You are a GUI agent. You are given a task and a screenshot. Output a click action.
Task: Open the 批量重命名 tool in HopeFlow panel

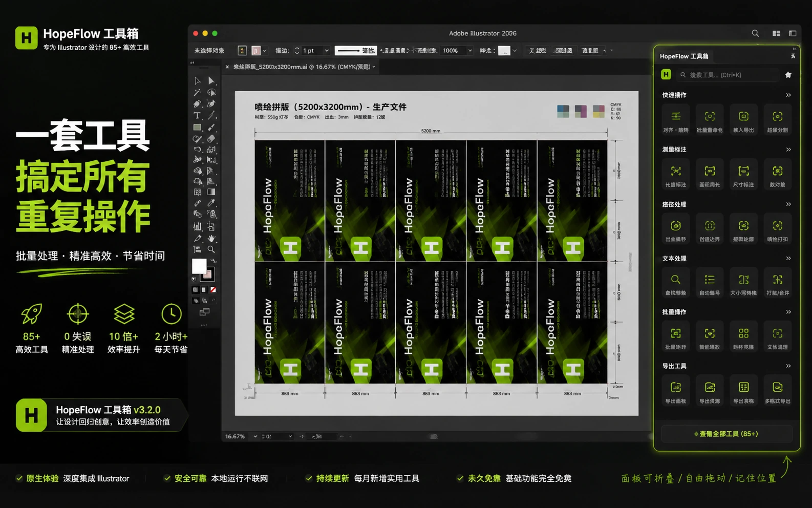coord(710,120)
